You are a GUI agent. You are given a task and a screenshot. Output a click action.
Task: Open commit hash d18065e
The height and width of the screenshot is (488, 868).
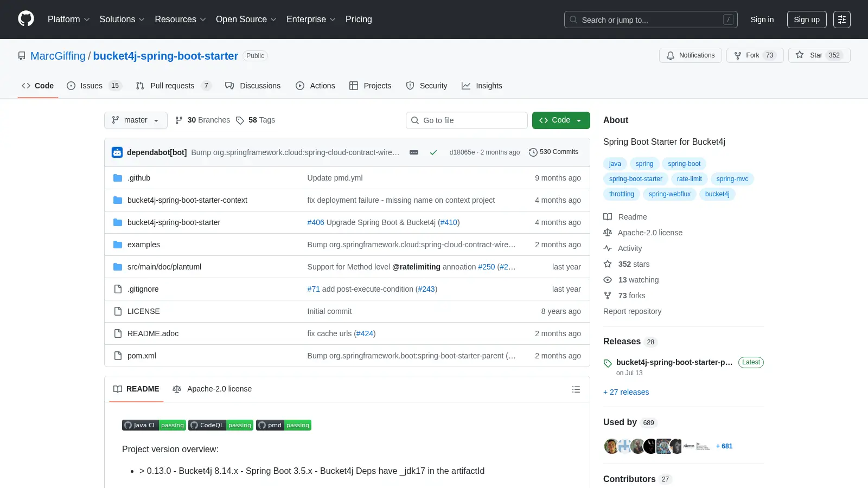point(462,152)
